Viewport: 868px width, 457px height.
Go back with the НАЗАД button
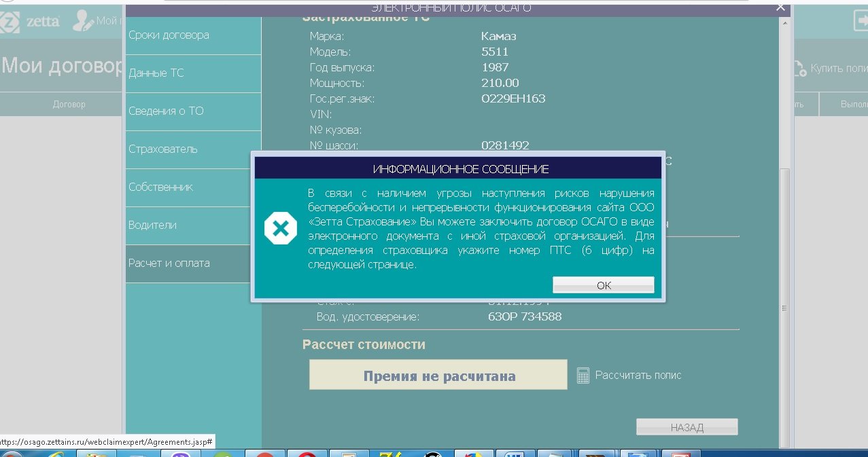point(687,427)
